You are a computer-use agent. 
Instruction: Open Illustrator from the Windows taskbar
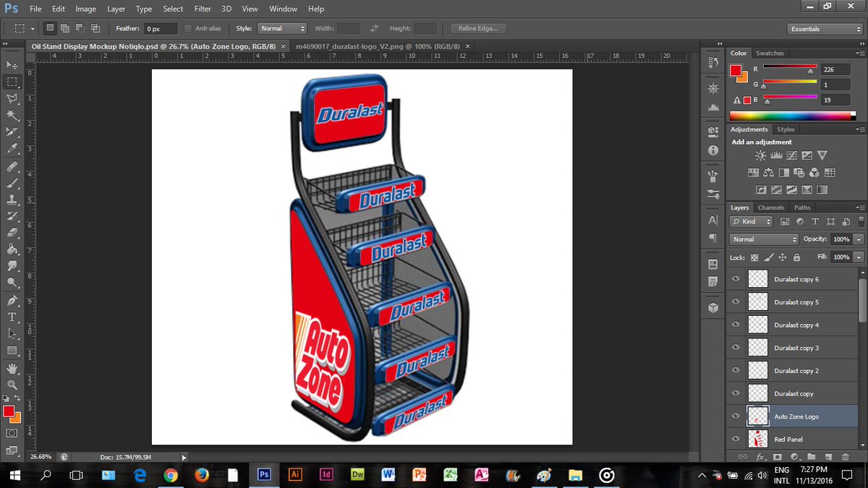(x=295, y=475)
